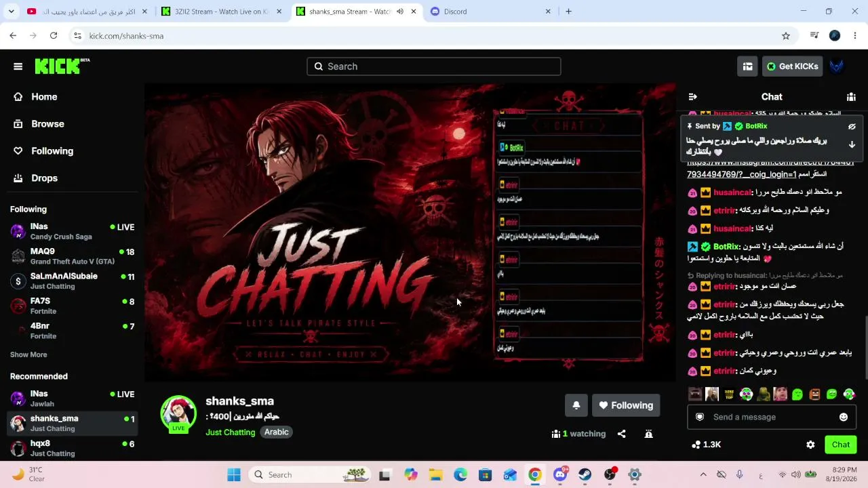Show hidden system tray icons

703,475
